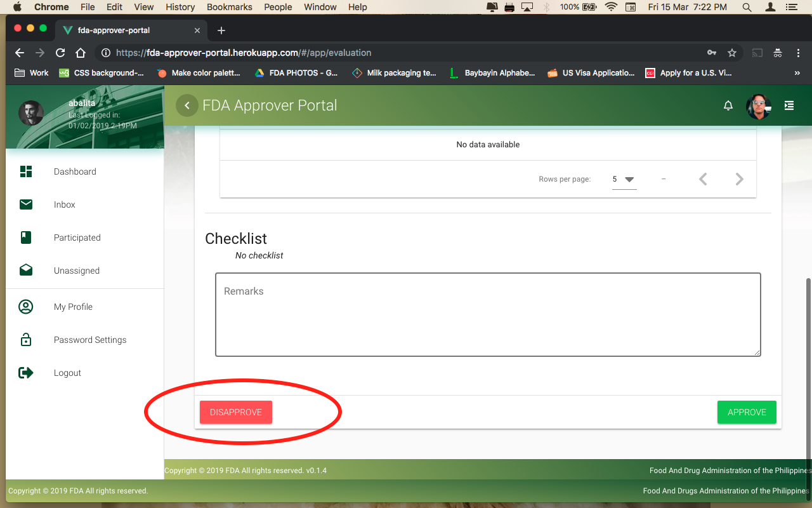Open the Rows per page dropdown

624,179
